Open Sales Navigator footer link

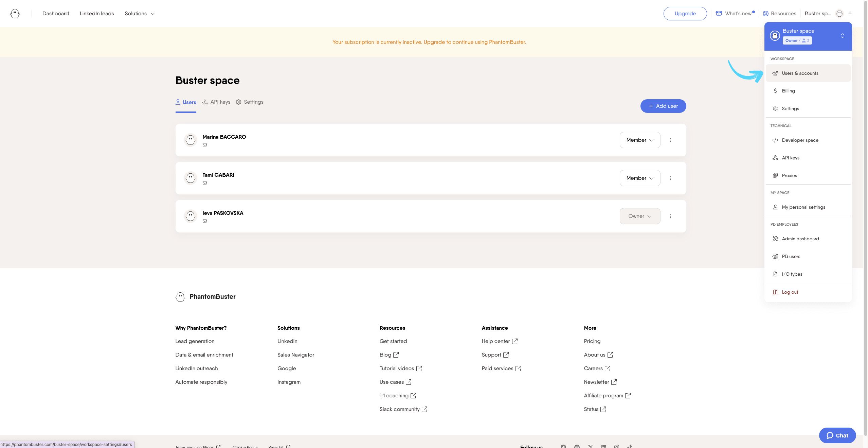point(296,355)
